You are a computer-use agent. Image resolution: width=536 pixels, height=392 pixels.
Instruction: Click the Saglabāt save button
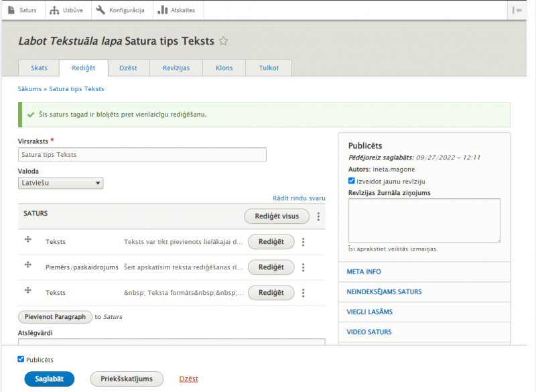(49, 379)
